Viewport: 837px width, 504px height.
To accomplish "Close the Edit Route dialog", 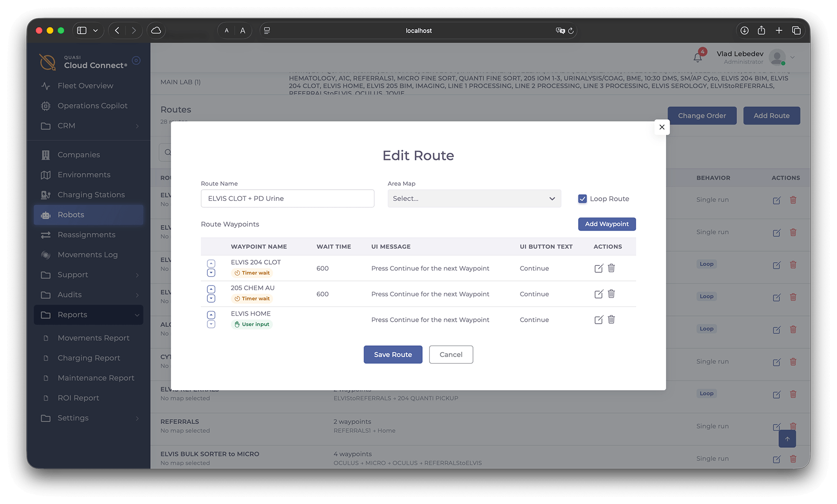I will coord(662,127).
